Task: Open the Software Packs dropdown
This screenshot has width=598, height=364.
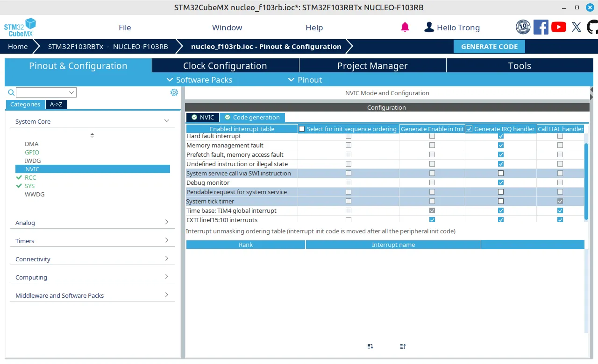Action: 199,80
